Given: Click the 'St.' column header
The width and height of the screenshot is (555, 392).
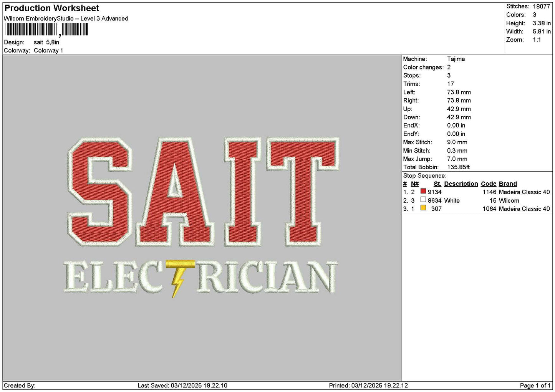Looking at the screenshot, I should [x=437, y=184].
